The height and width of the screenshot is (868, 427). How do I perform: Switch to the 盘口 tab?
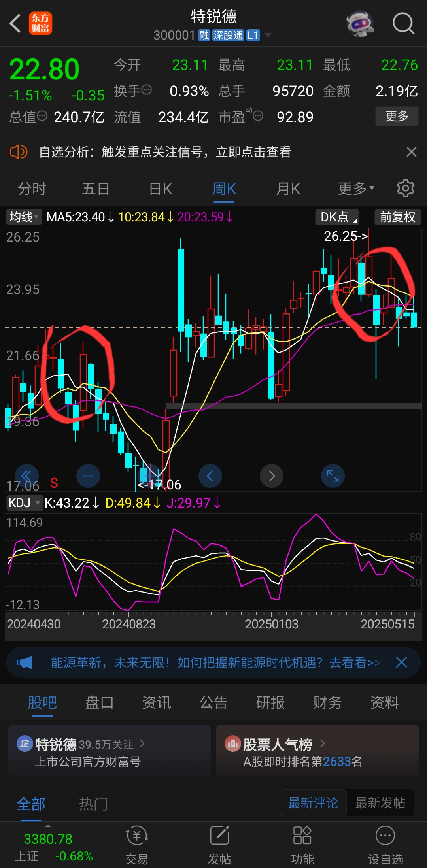coord(99,702)
